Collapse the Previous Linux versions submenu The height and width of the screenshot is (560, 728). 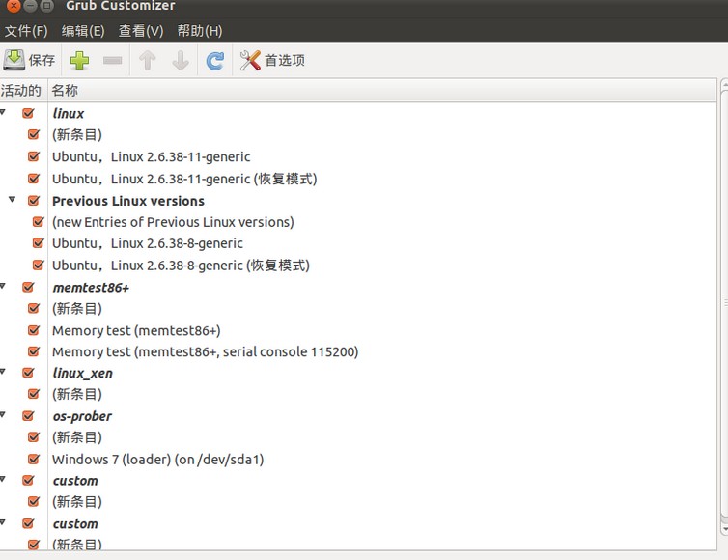point(13,200)
